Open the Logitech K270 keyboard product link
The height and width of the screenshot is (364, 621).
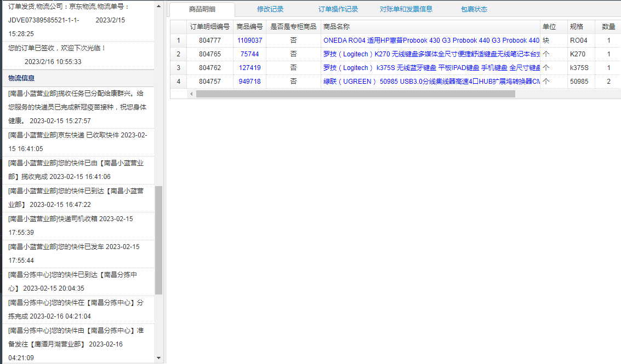coord(431,54)
